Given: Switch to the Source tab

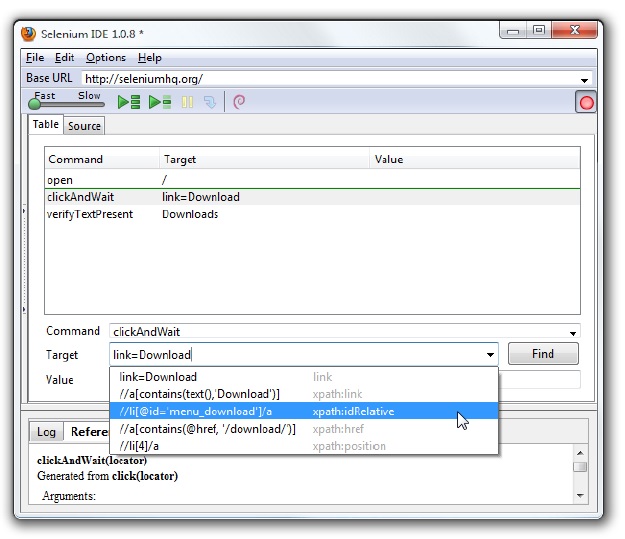Looking at the screenshot, I should 84,126.
